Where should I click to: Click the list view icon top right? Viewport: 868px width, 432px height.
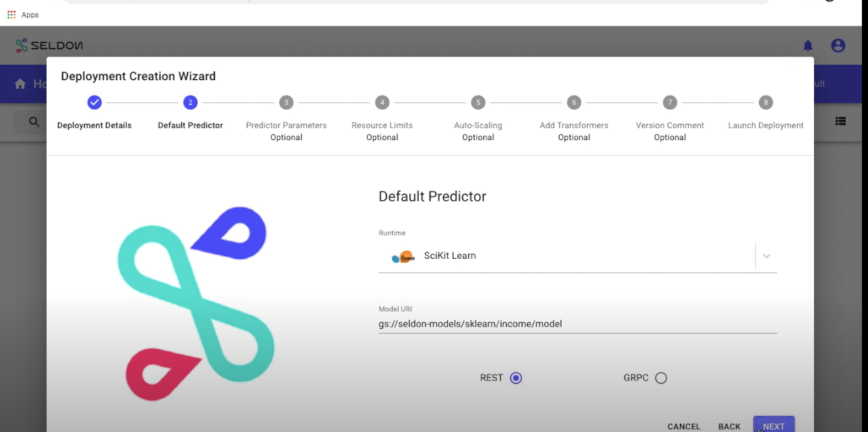point(840,121)
